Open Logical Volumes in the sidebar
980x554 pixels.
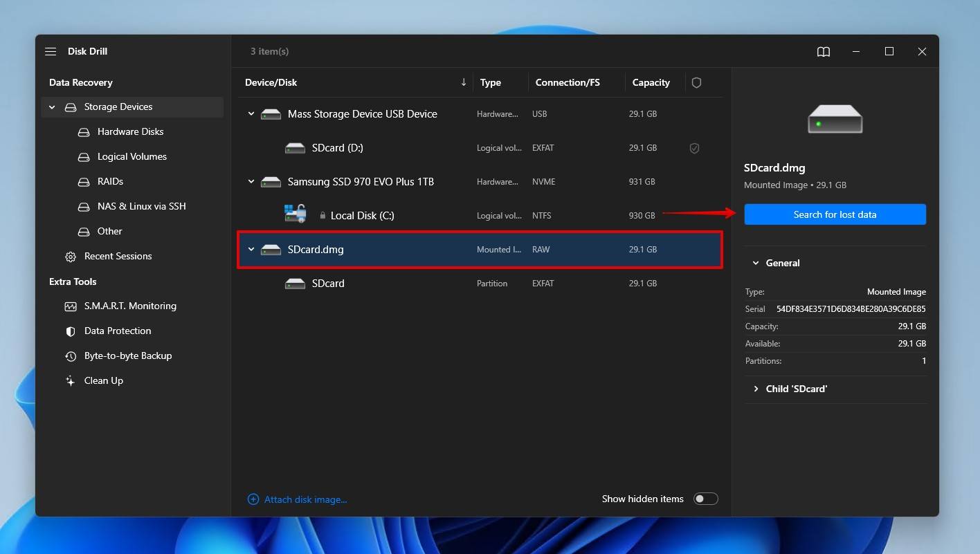131,157
